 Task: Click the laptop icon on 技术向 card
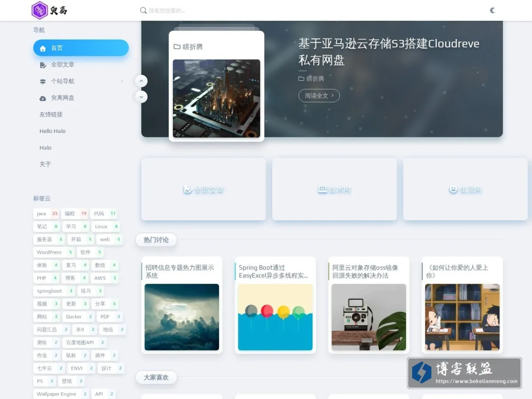(322, 189)
